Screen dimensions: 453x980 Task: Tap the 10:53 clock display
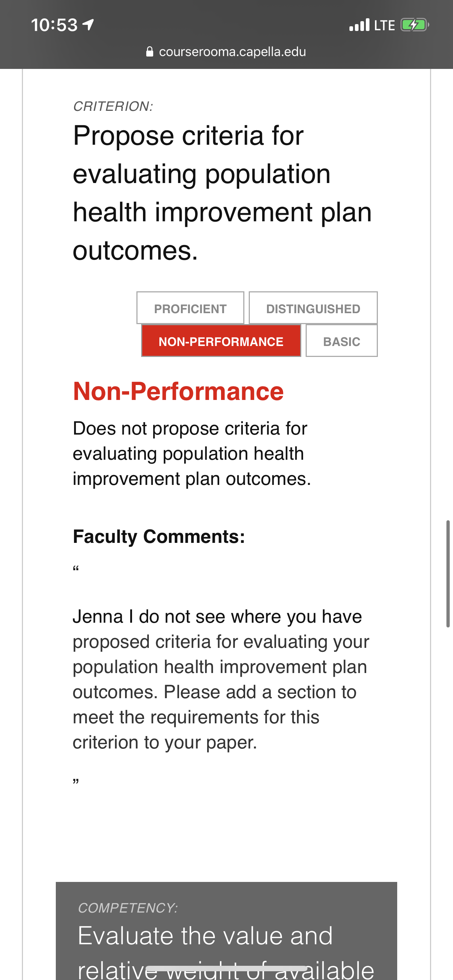tap(54, 25)
